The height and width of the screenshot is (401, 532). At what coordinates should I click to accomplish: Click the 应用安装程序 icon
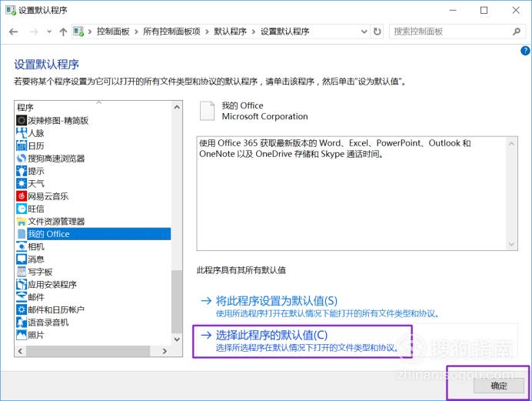[22, 284]
